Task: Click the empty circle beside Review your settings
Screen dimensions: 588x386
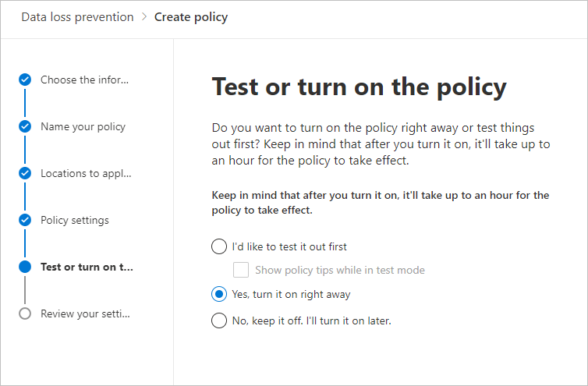Action: tap(25, 313)
